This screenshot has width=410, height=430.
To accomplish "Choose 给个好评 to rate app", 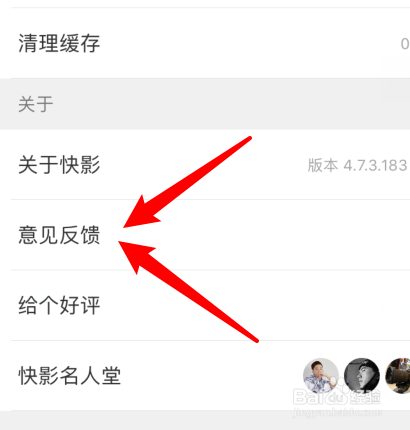I will pos(205,305).
